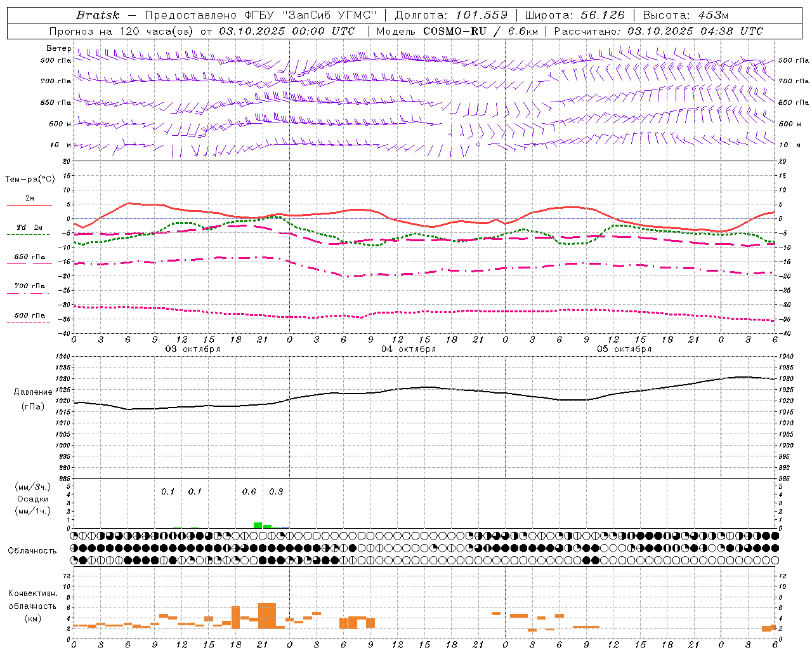Click the Bratsk station name in the header
812x650 pixels.
[97, 15]
